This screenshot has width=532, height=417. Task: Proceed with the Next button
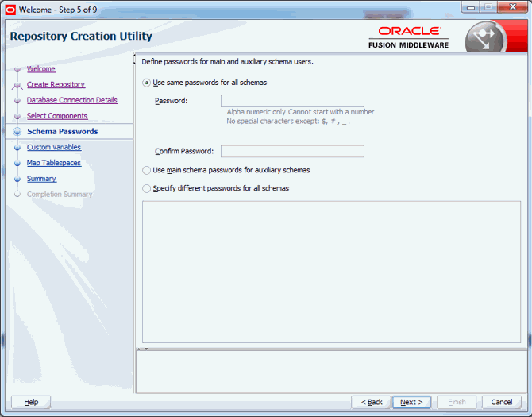coord(411,402)
